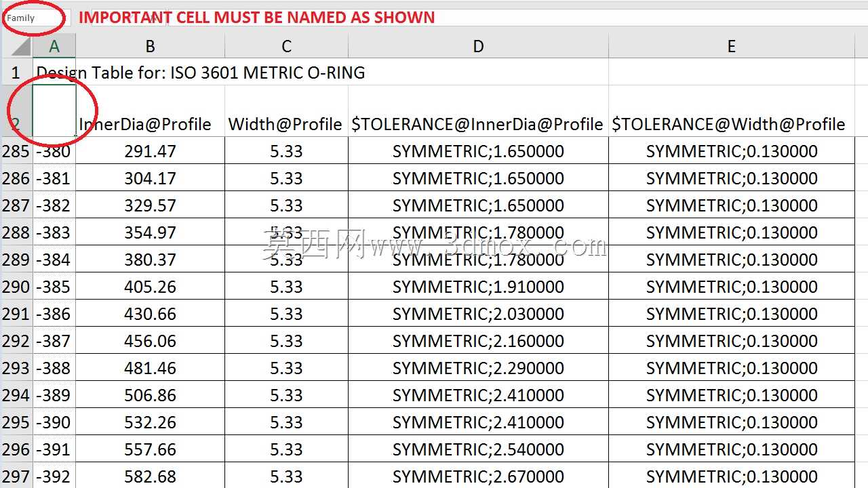Screen dimensions: 868x488
Task: Click cell "-389"
Action: (54, 394)
